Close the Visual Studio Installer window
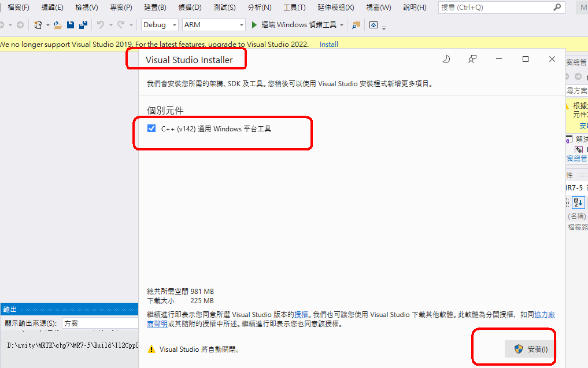This screenshot has width=588, height=368. [552, 59]
